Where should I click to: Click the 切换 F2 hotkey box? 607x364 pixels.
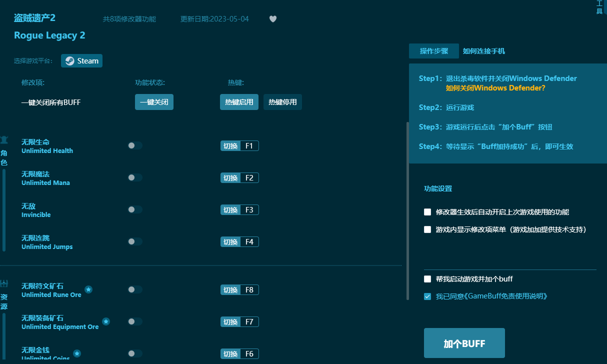pos(239,178)
